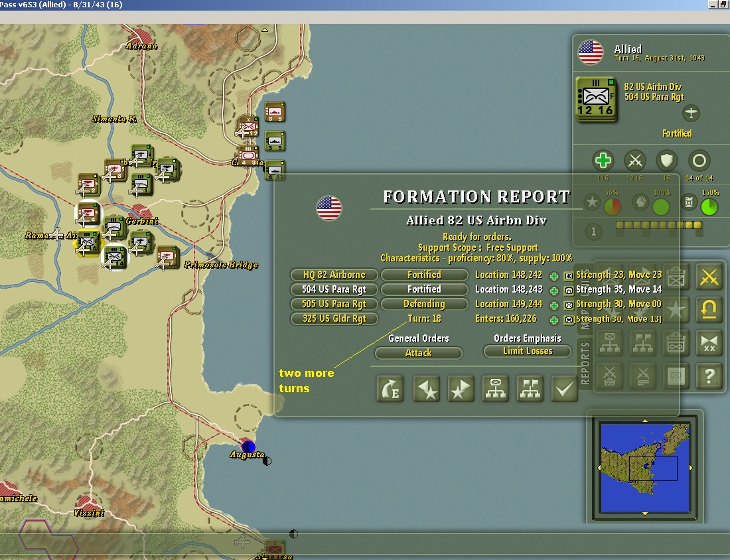Pan minimap down with bottom arrow
Viewport: 730px width, 560px height.
point(645,514)
